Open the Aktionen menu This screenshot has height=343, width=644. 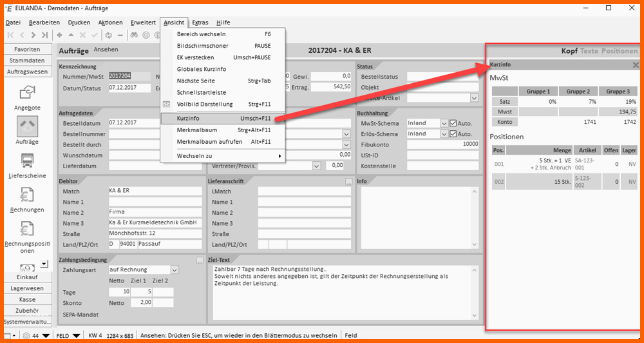coord(111,23)
